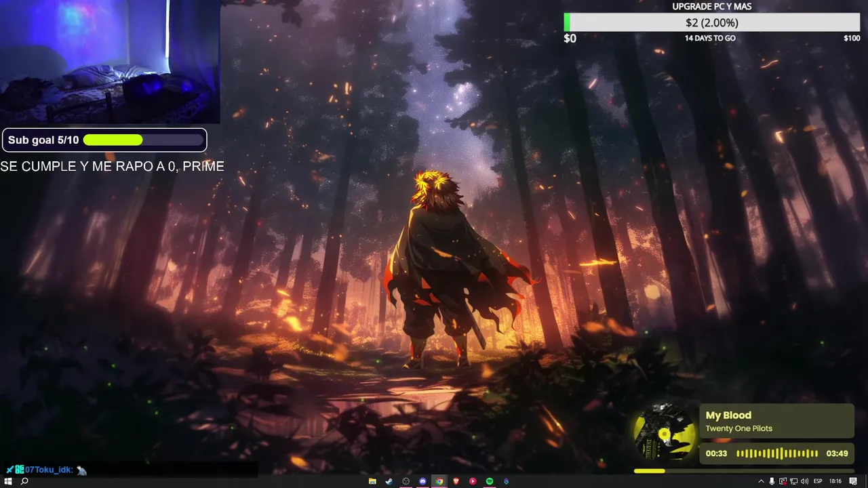Click the UPGRADE PC Y MAS title
Screen dimensions: 868x488
point(711,6)
